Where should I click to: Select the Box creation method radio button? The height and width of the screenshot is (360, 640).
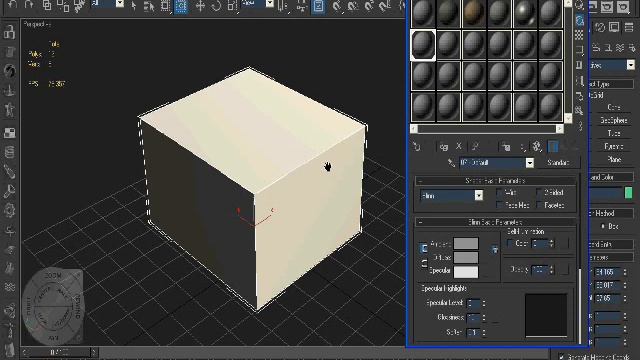pyautogui.click(x=603, y=226)
